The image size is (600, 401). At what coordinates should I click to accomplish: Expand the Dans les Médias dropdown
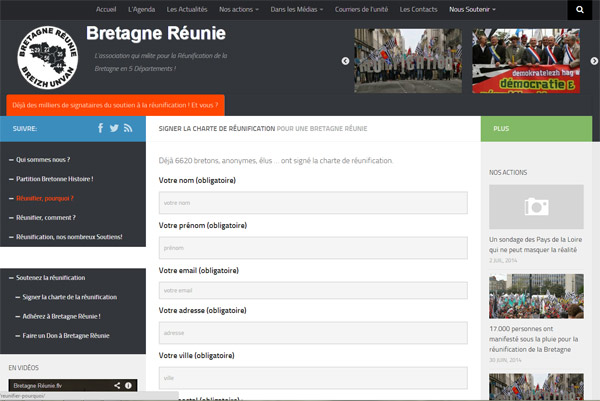click(x=297, y=9)
